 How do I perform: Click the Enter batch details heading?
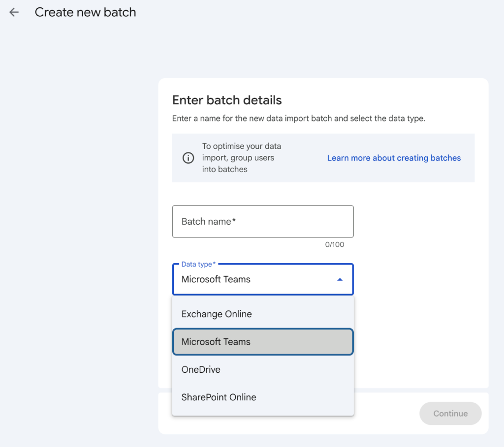[x=227, y=100]
